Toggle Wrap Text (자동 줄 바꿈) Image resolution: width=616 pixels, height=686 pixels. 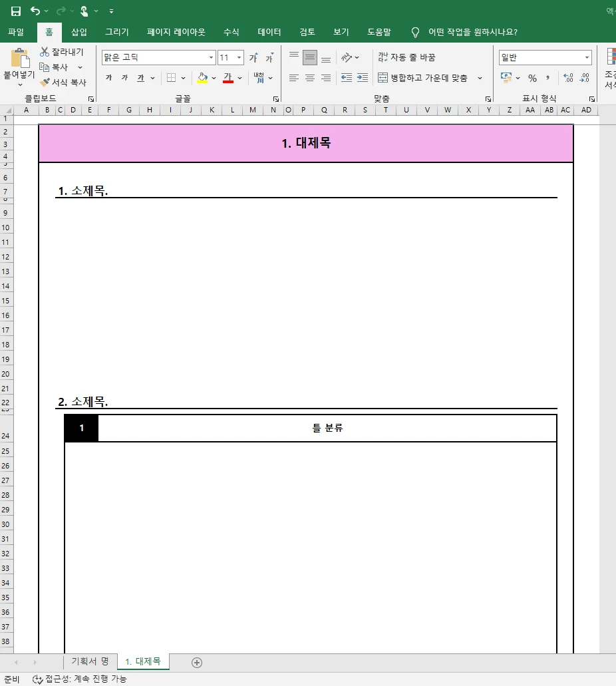pos(406,57)
